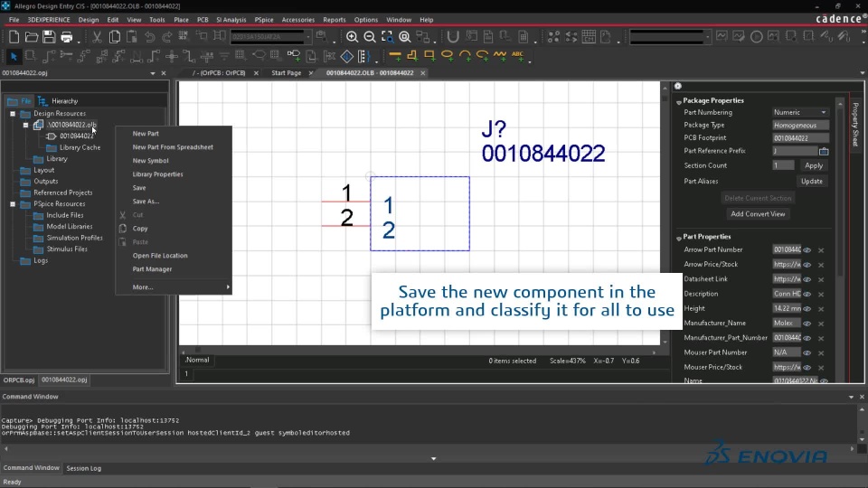
Task: Click the Open folder icon
Action: (x=32, y=37)
